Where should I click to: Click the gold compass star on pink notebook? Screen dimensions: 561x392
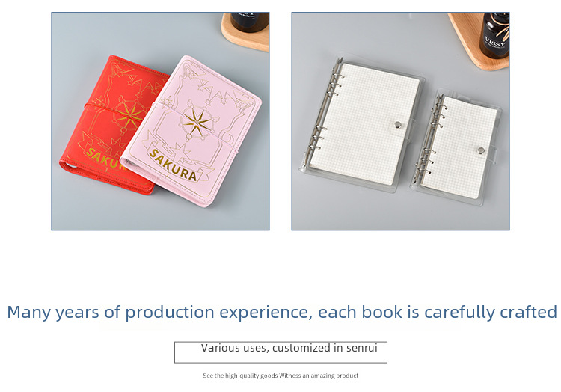(196, 123)
